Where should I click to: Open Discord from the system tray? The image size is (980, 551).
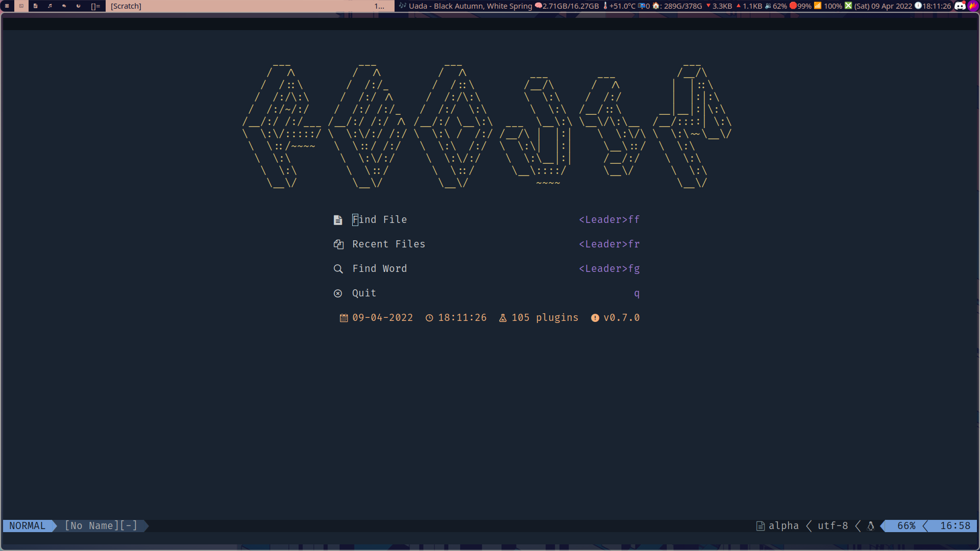tap(960, 6)
